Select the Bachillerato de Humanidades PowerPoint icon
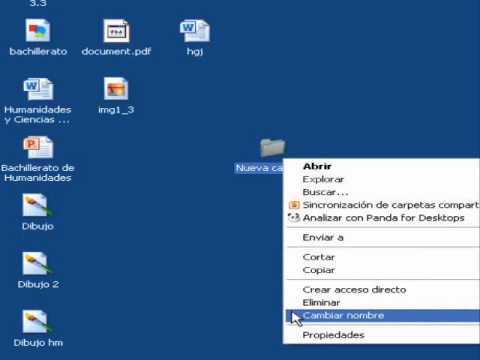This screenshot has height=360, width=480. point(38,147)
